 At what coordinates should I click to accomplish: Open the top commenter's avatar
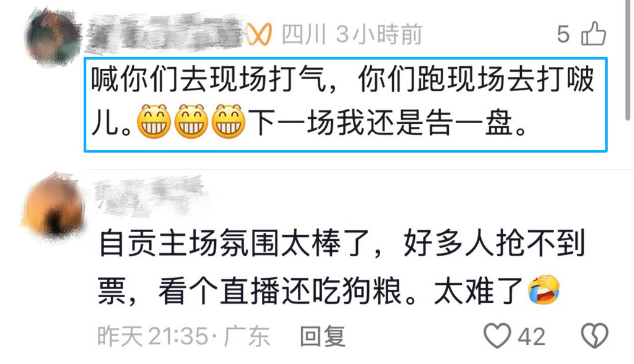[53, 37]
